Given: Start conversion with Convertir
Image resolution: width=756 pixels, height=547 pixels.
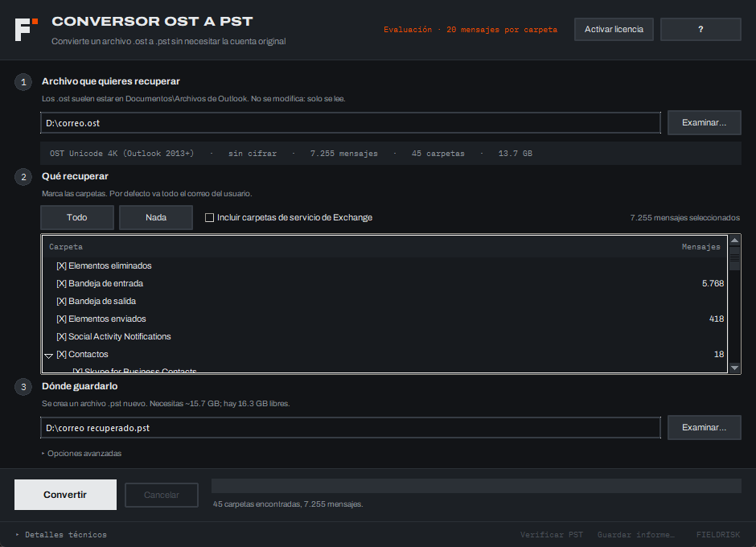Looking at the screenshot, I should (66, 495).
